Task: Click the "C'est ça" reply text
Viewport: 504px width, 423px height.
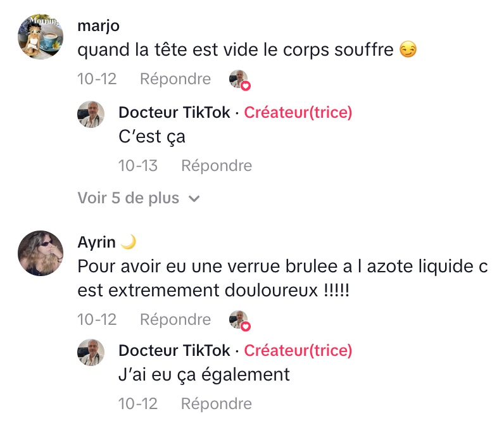Action: (152, 137)
